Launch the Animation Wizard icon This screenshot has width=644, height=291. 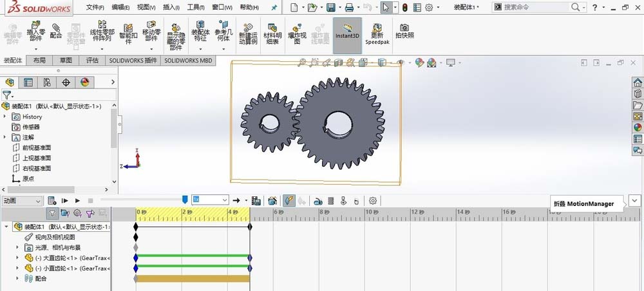(x=272, y=201)
